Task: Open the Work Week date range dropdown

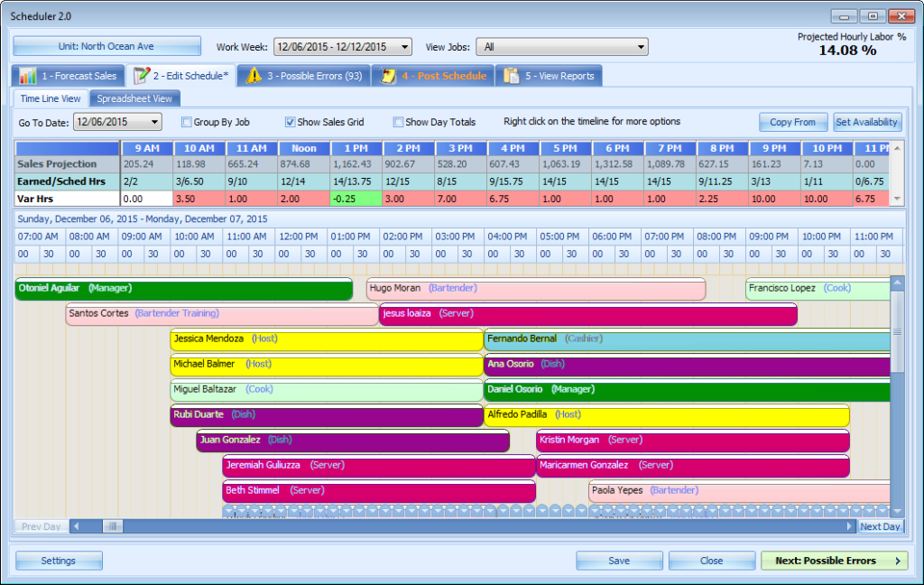Action: tap(403, 47)
